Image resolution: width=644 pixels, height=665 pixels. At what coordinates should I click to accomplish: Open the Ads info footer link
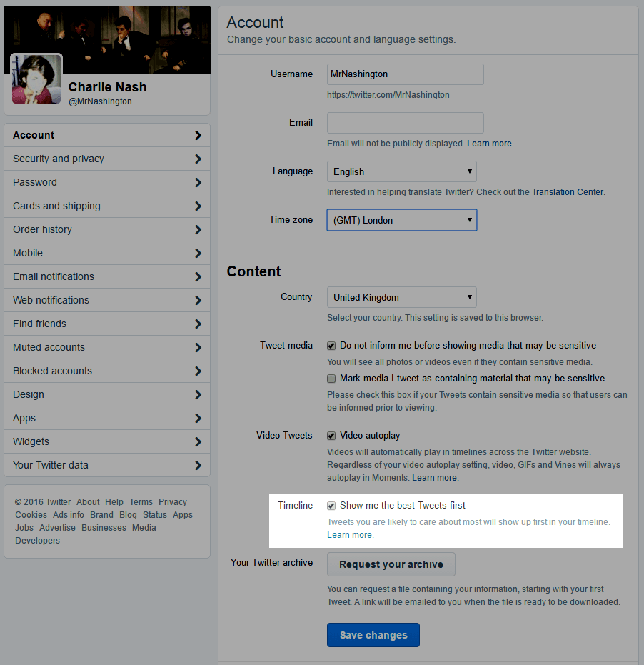tap(69, 515)
